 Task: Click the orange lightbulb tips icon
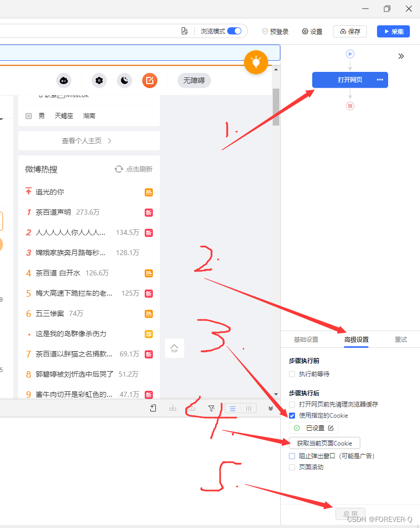(x=256, y=62)
